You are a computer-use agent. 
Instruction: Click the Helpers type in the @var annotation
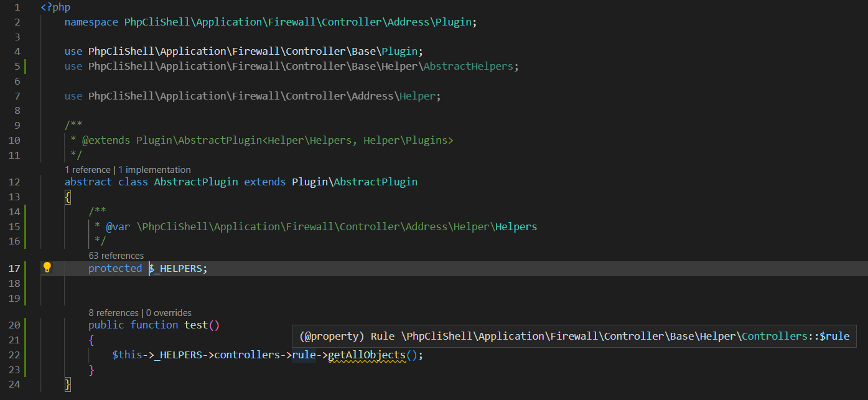click(x=516, y=226)
